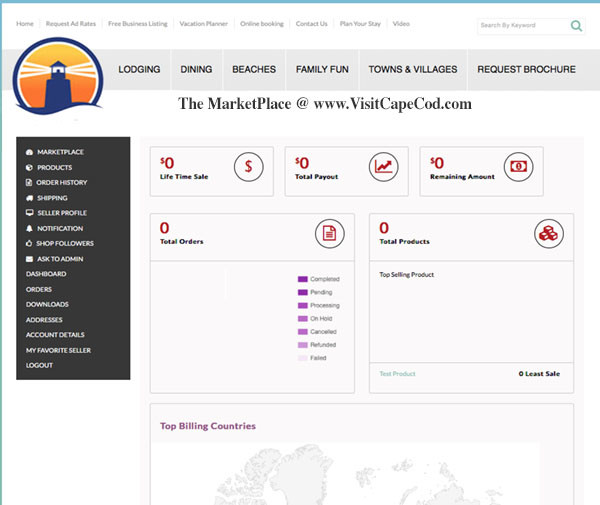Image resolution: width=600 pixels, height=505 pixels.
Task: Click the Total Payout label
Action: click(x=316, y=177)
